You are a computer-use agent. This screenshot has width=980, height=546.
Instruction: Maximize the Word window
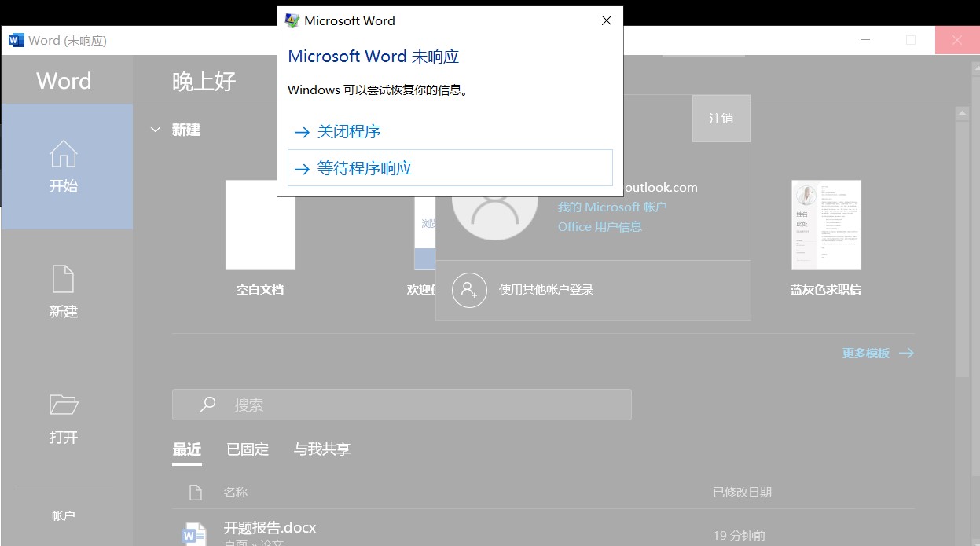[911, 40]
